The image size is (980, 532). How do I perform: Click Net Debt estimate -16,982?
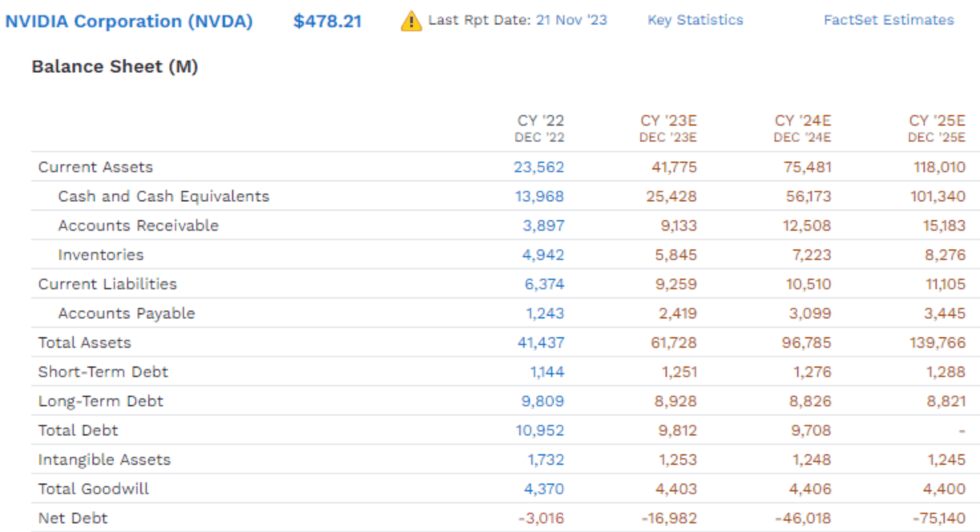coord(671,518)
